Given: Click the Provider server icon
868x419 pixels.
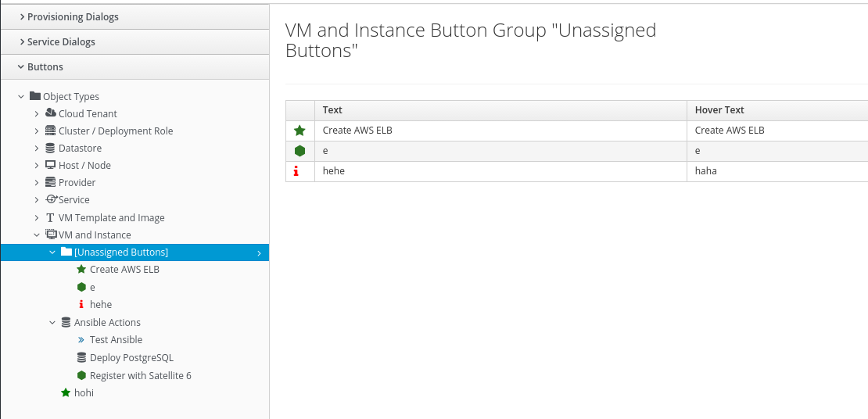Looking at the screenshot, I should (51, 182).
